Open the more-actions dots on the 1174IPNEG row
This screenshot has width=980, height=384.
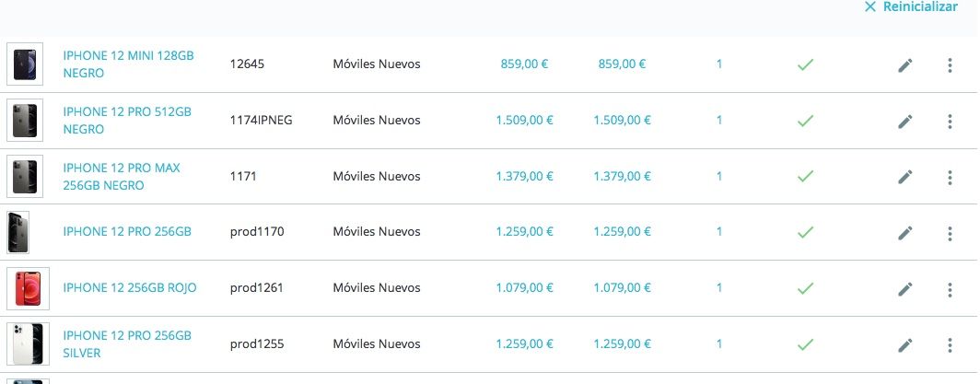pyautogui.click(x=950, y=122)
